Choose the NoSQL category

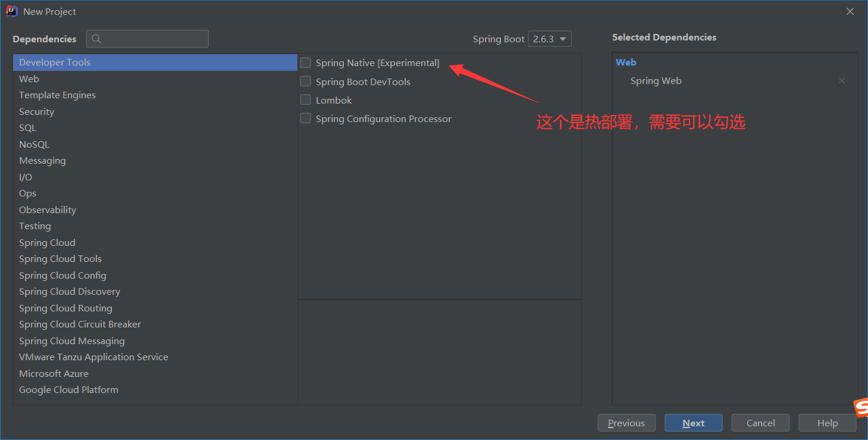[155, 144]
